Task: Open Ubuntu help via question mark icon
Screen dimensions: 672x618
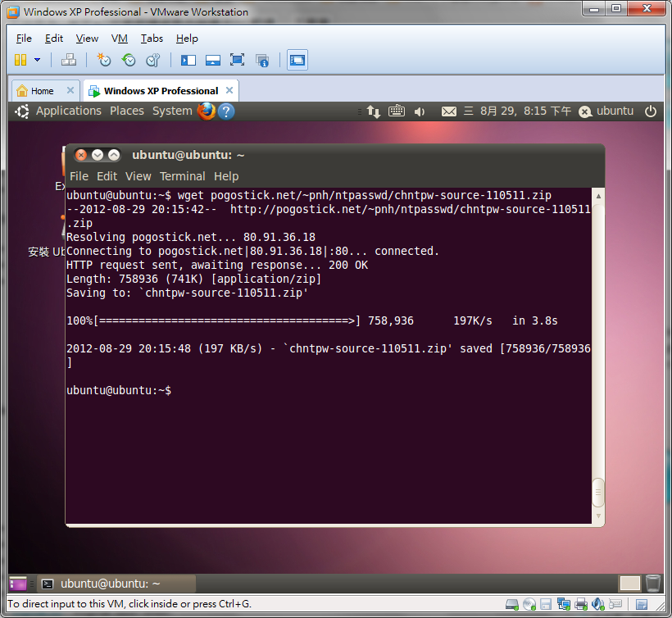Action: [226, 111]
